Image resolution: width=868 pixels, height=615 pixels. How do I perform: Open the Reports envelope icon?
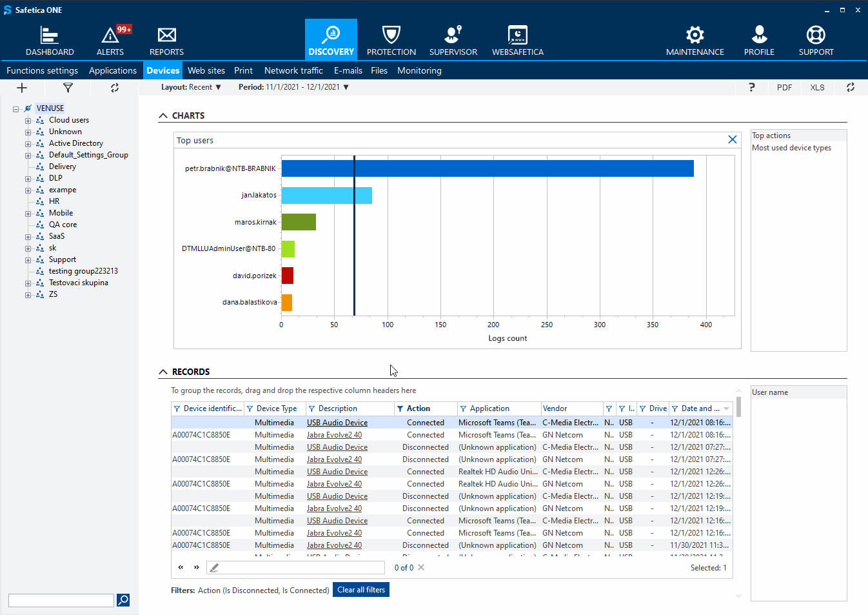[x=166, y=41]
